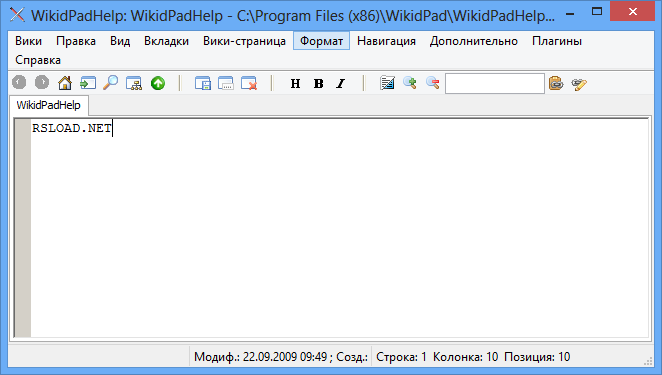The image size is (662, 375).
Task: Close the WikidPad window
Action: tap(632, 12)
